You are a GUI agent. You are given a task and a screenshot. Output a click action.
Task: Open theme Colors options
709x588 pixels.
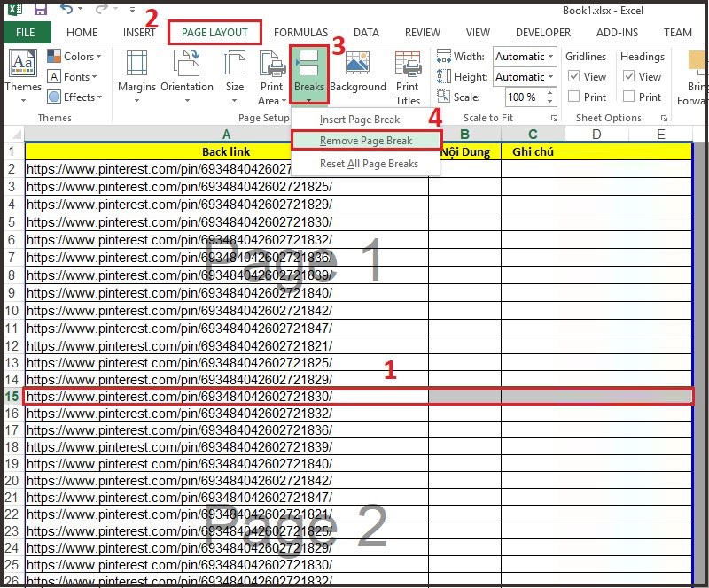(74, 57)
